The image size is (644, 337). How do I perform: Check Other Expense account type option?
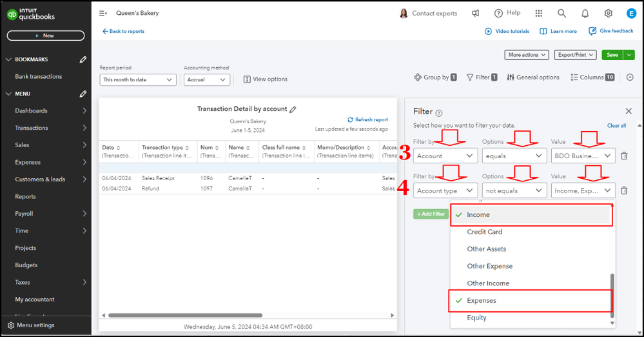531,266
